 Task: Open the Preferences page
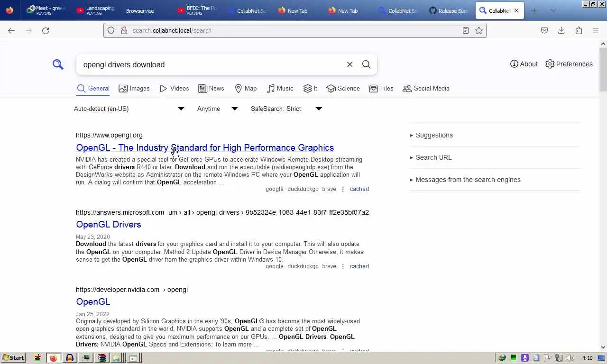(569, 64)
